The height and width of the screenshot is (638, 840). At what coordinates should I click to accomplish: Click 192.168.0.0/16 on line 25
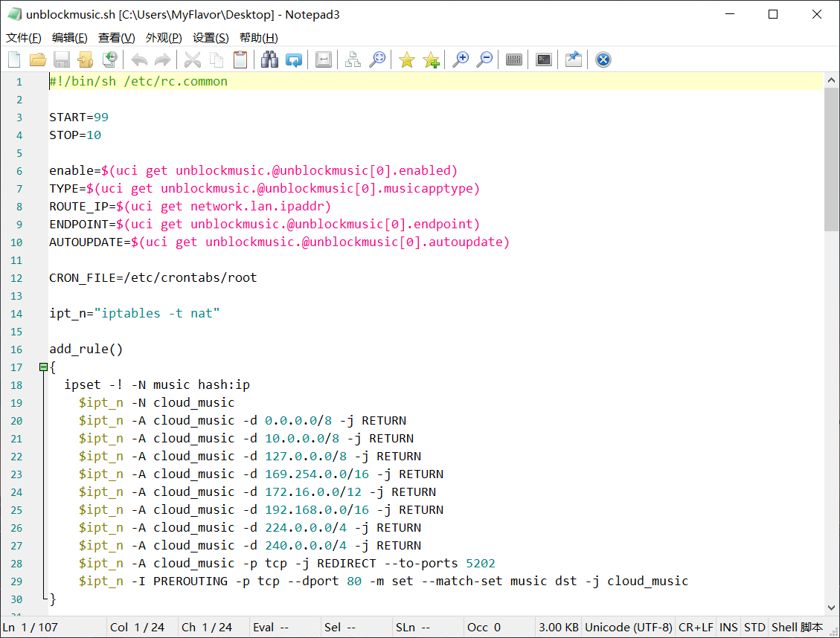point(317,509)
